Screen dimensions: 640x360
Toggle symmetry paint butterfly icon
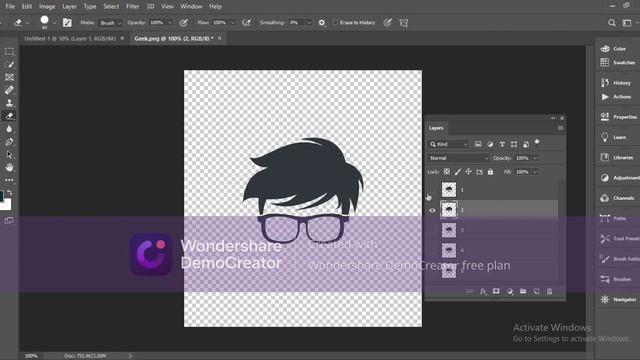click(x=404, y=23)
